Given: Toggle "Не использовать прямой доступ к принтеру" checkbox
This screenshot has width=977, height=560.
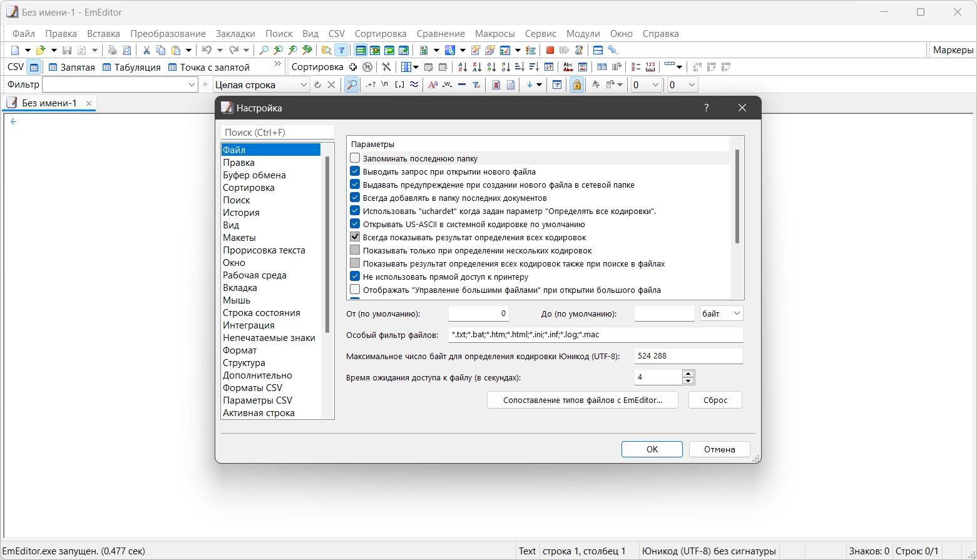Looking at the screenshot, I should [355, 277].
